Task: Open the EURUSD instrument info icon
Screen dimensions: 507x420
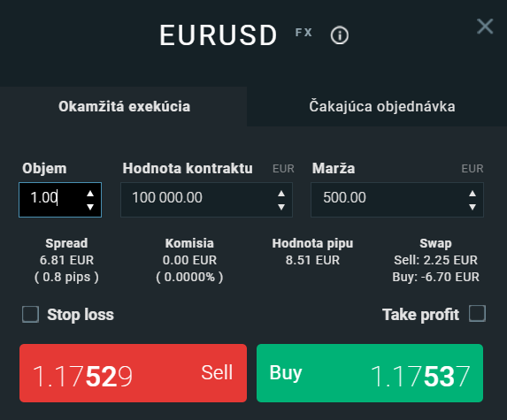Action: 339,35
